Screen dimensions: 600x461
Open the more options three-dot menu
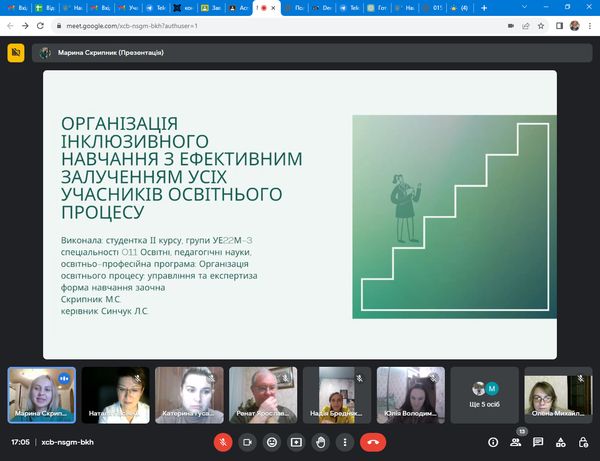click(x=345, y=441)
